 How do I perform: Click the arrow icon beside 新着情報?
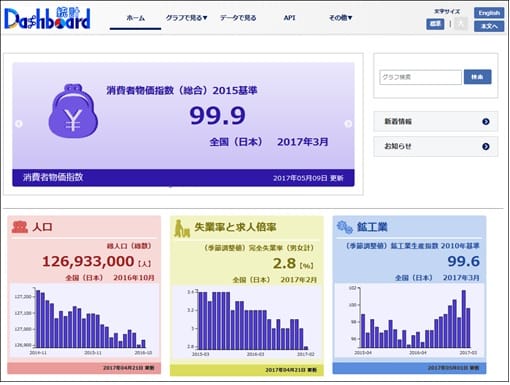pyautogui.click(x=486, y=122)
